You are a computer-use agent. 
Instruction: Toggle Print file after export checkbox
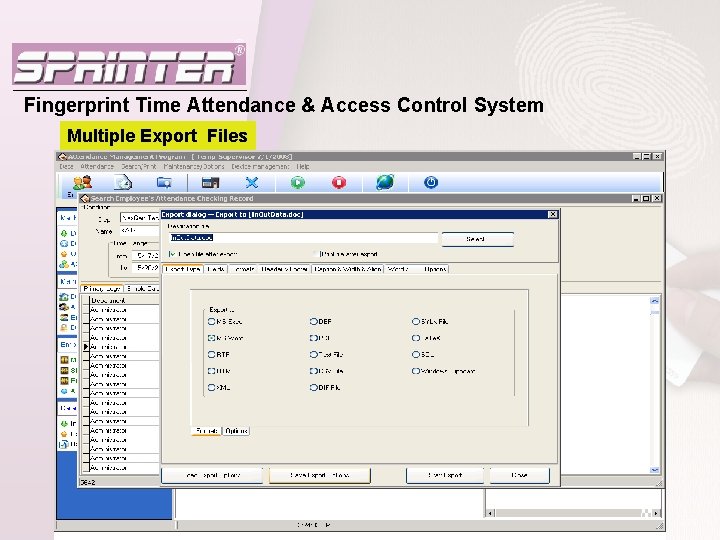315,254
